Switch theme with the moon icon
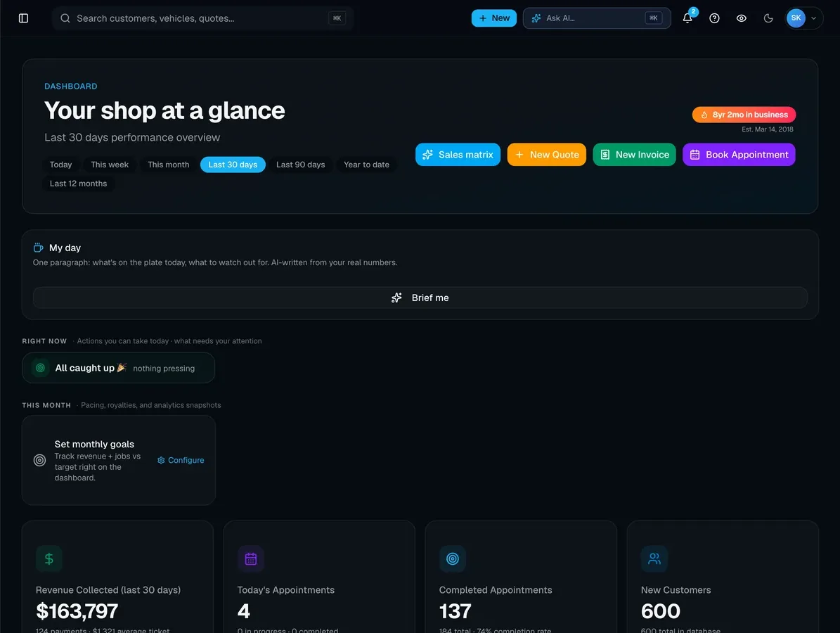The width and height of the screenshot is (840, 633). click(768, 18)
